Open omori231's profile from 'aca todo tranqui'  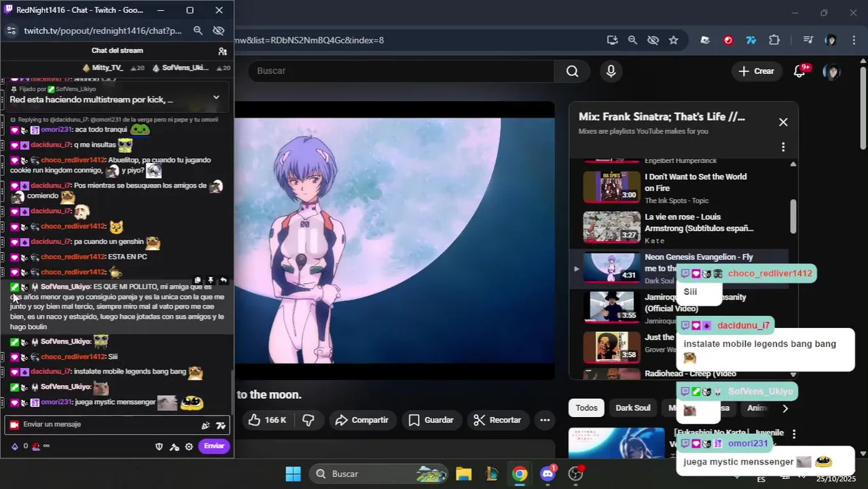[56, 130]
